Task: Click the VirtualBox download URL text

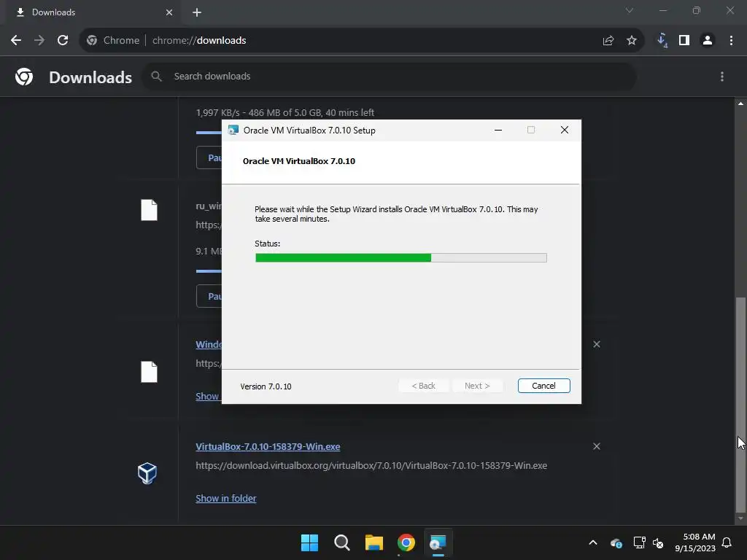Action: point(371,465)
